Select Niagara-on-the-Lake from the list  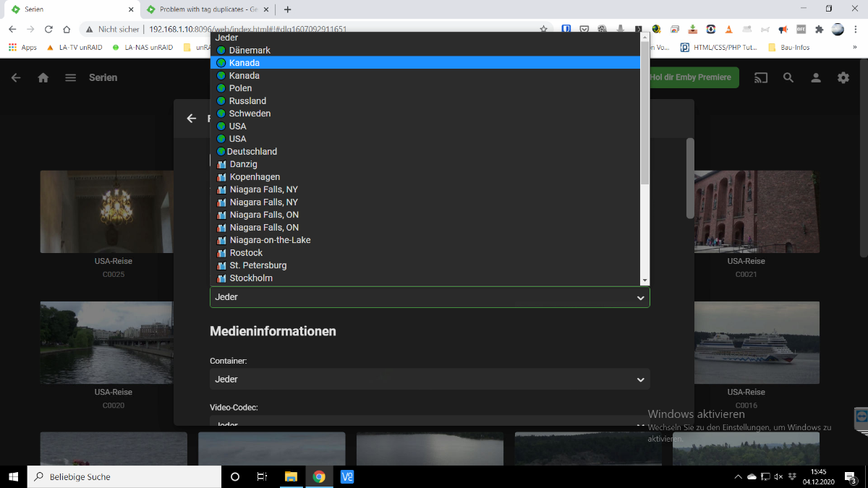click(425, 240)
